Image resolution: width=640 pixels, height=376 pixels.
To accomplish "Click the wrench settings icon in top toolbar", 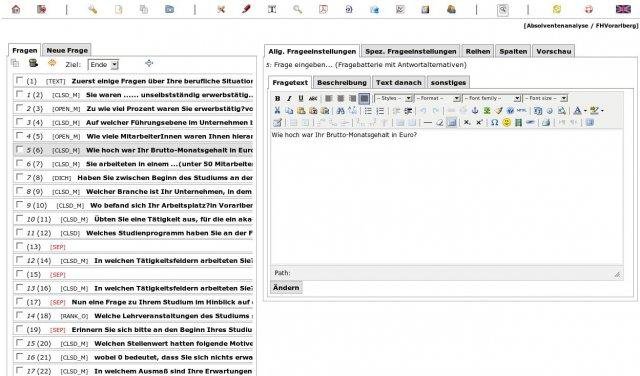I will pos(93,9).
